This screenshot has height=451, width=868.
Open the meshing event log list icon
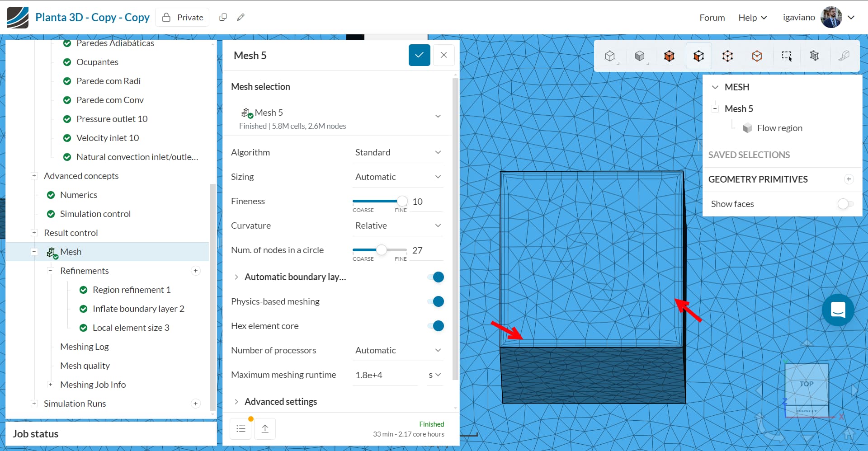coord(241,428)
